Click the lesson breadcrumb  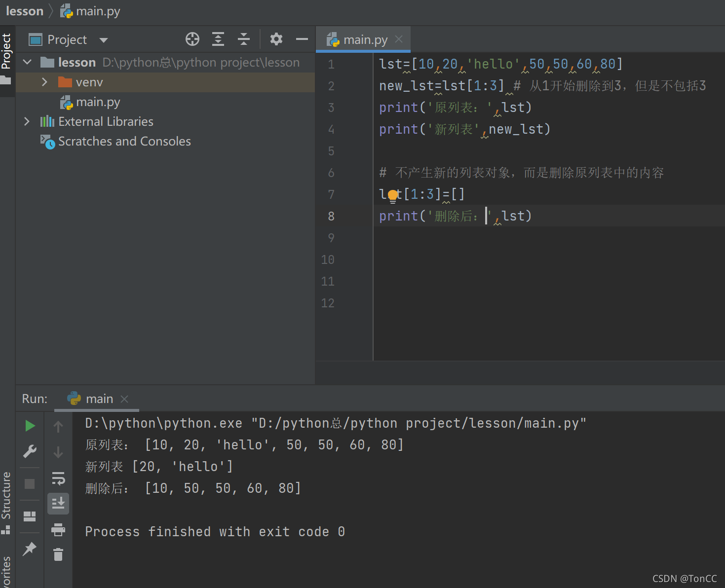(x=25, y=11)
